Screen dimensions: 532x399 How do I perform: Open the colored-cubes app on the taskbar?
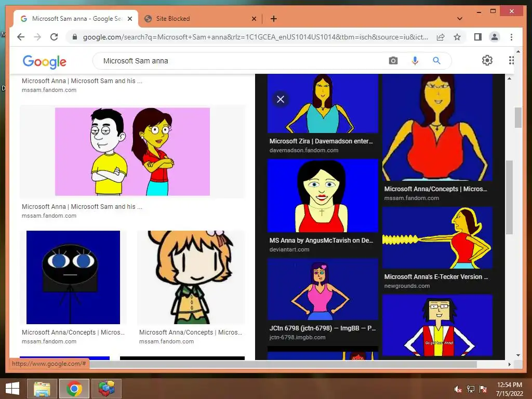click(x=107, y=389)
